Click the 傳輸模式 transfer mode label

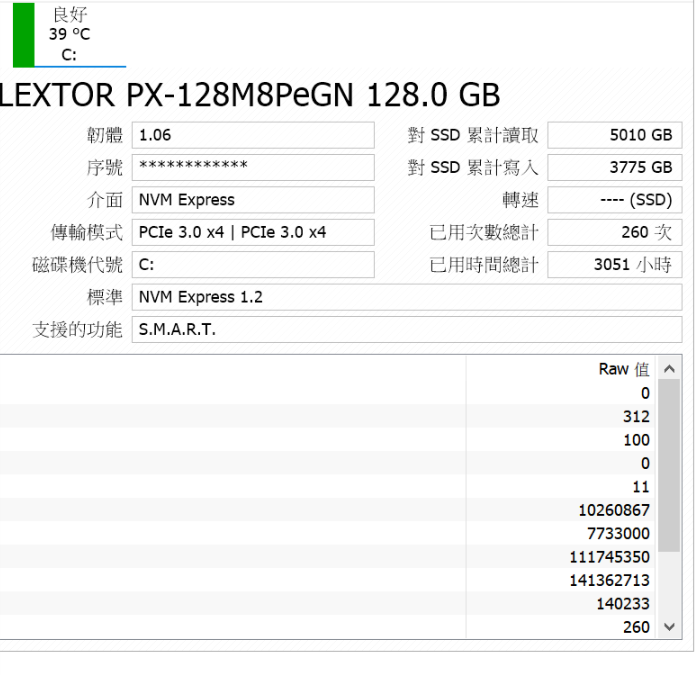pos(87,233)
